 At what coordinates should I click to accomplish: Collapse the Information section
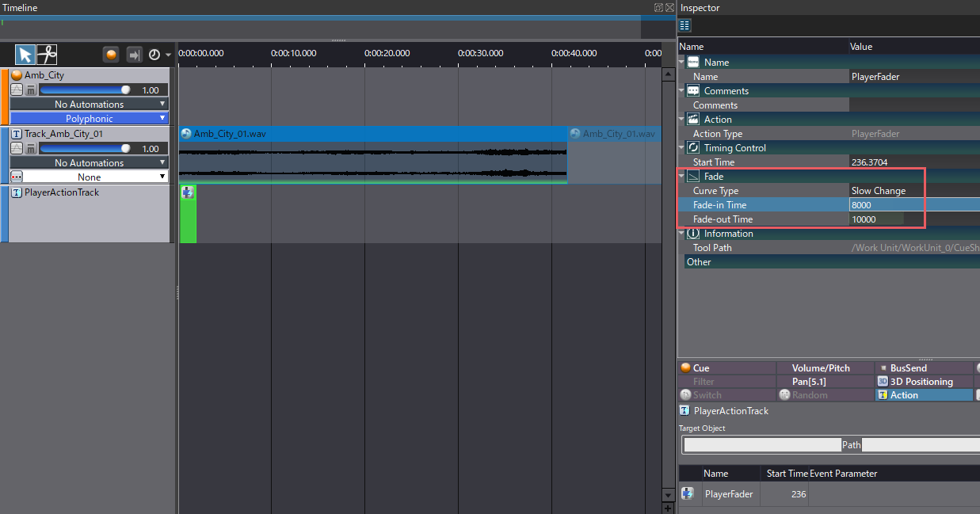[x=681, y=233]
